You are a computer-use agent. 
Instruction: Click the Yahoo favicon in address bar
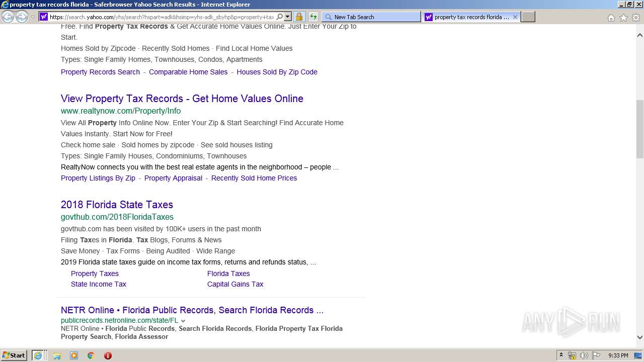point(44,17)
